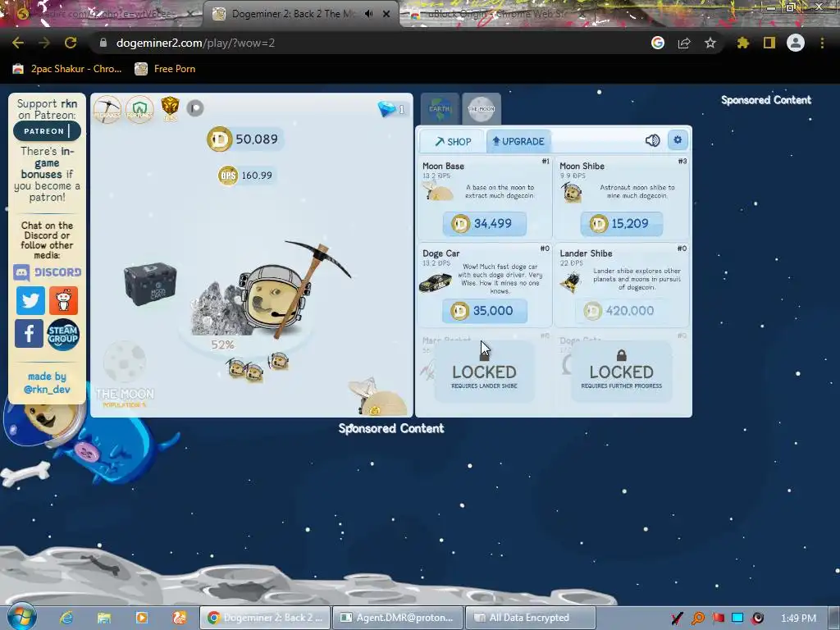Click the gray flag achievements icon
840x630 pixels.
(195, 108)
